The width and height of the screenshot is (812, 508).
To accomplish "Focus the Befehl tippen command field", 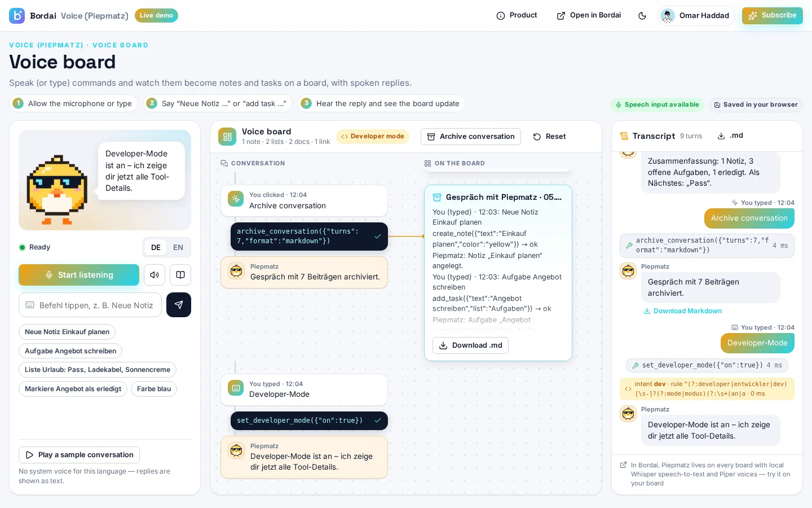I will click(90, 305).
